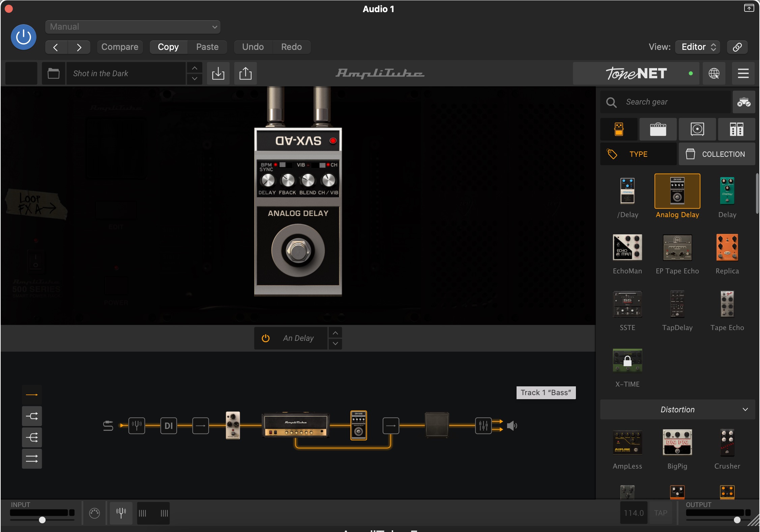Screen dimensions: 760x532
Task: Toggle the plugin power button
Action: click(23, 37)
